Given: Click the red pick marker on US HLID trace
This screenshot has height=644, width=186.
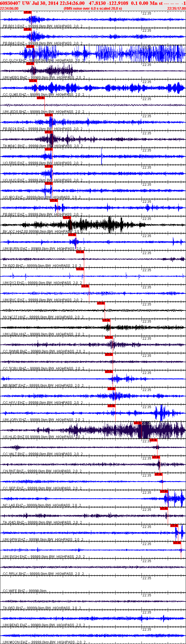Looking at the screenshot, I should (x=138, y=423).
